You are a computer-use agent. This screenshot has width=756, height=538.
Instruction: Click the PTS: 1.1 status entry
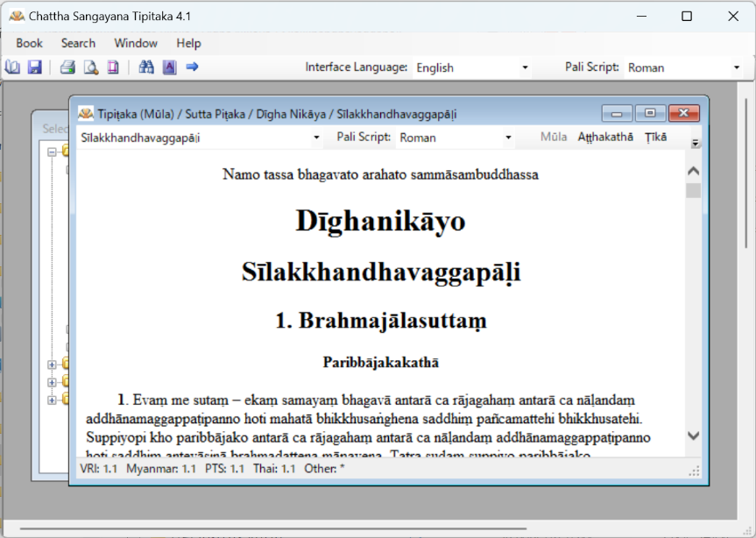[224, 469]
